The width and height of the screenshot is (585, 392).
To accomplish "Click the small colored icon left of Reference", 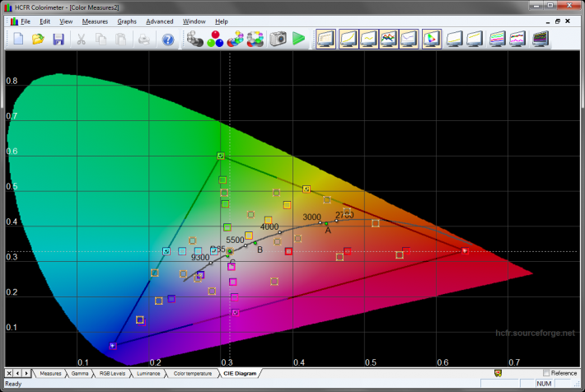I will [x=498, y=373].
